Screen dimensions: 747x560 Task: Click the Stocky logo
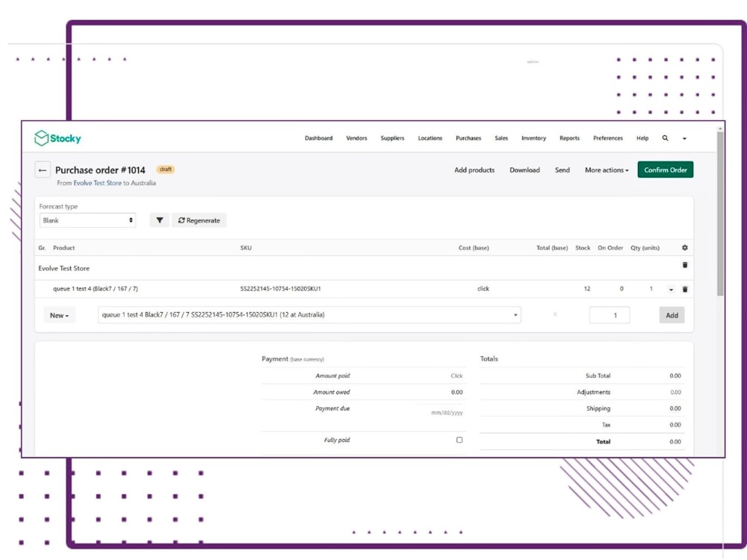tap(58, 138)
